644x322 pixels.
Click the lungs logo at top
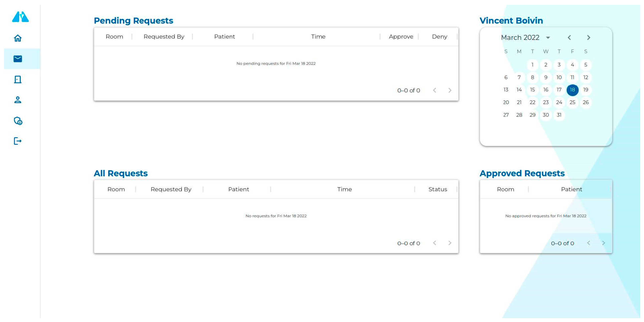21,17
